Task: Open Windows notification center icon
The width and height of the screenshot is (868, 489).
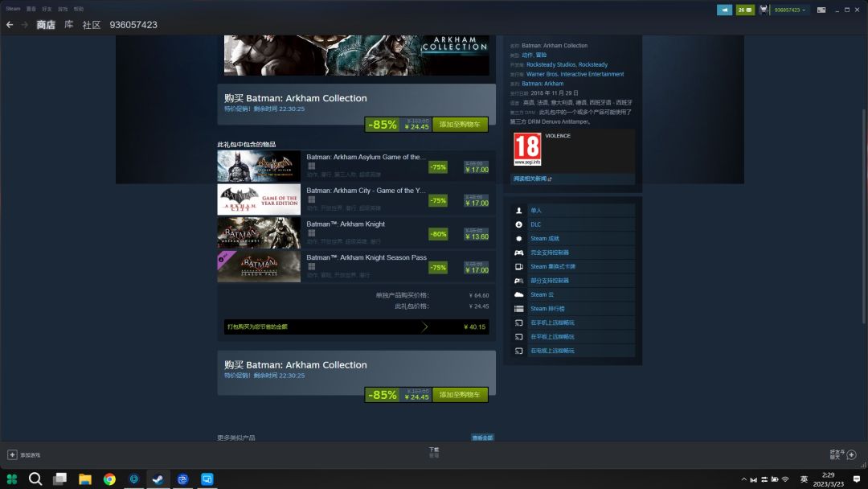Action: click(x=857, y=479)
